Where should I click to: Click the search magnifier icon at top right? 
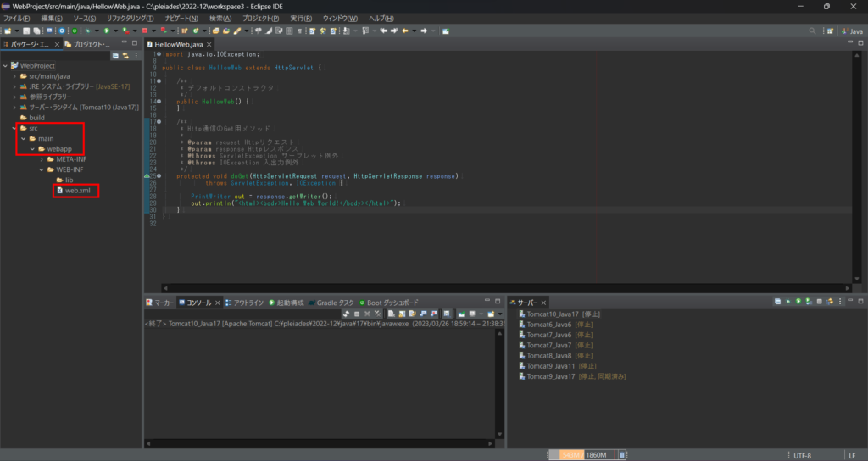[813, 31]
